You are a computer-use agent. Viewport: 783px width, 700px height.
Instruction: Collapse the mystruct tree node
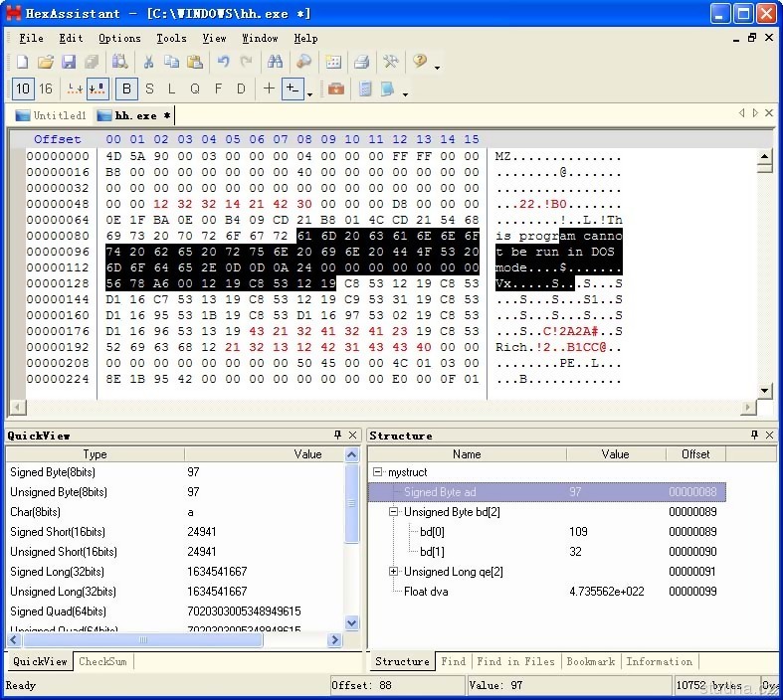pos(378,473)
